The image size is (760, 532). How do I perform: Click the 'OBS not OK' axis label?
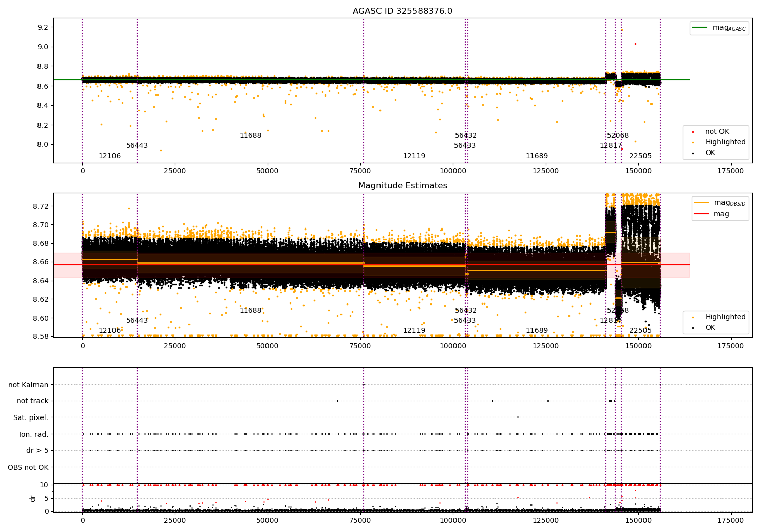coord(28,467)
